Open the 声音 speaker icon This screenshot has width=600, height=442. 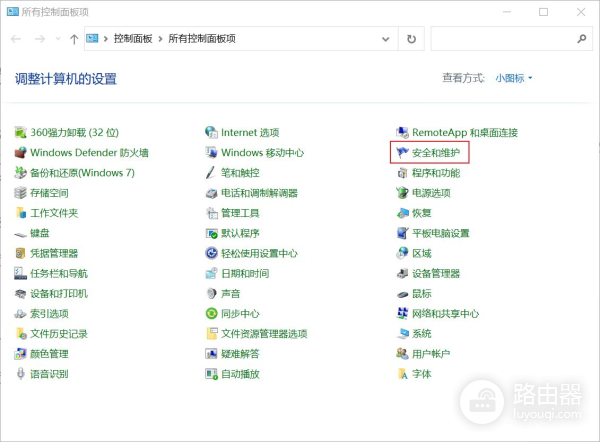[211, 294]
